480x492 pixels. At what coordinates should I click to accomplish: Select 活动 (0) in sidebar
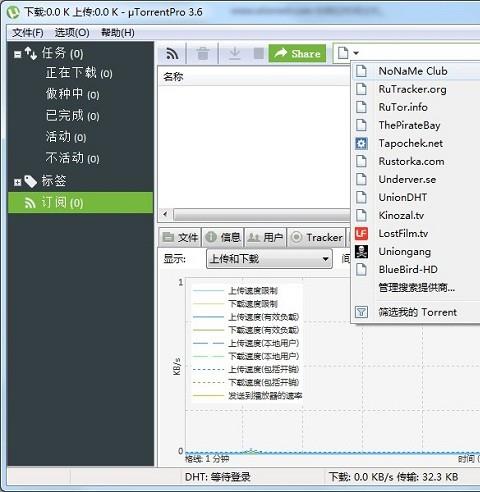(66, 137)
